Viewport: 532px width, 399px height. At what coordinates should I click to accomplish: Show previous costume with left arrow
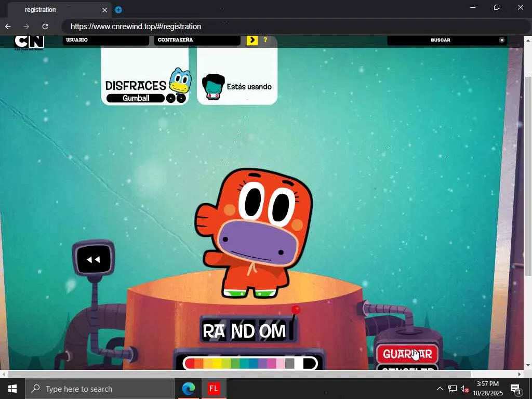pyautogui.click(x=170, y=98)
